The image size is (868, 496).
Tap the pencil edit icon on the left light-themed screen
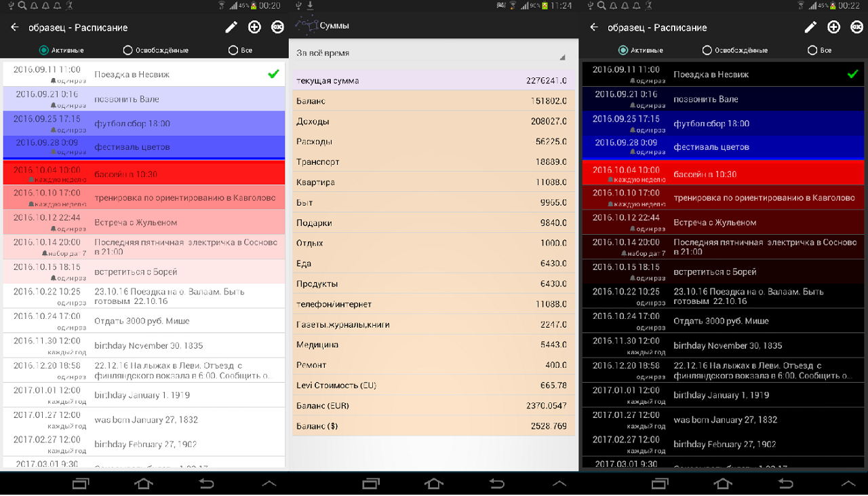click(x=231, y=27)
